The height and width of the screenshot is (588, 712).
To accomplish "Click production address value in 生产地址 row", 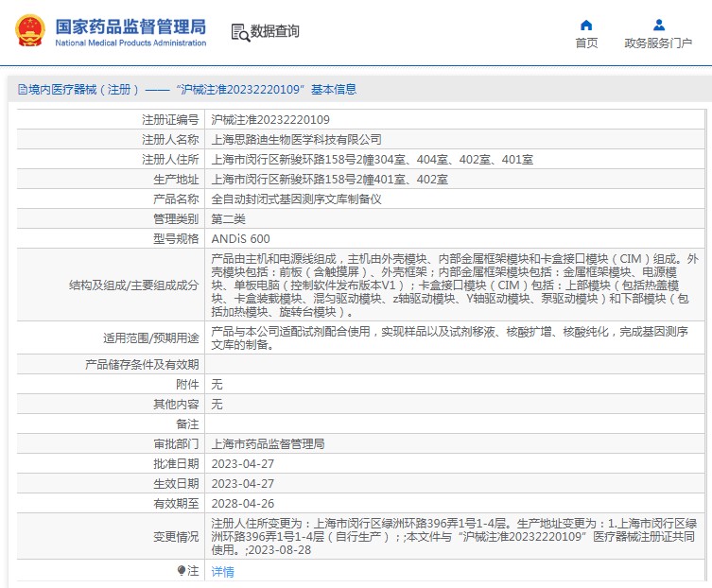I will click(330, 180).
